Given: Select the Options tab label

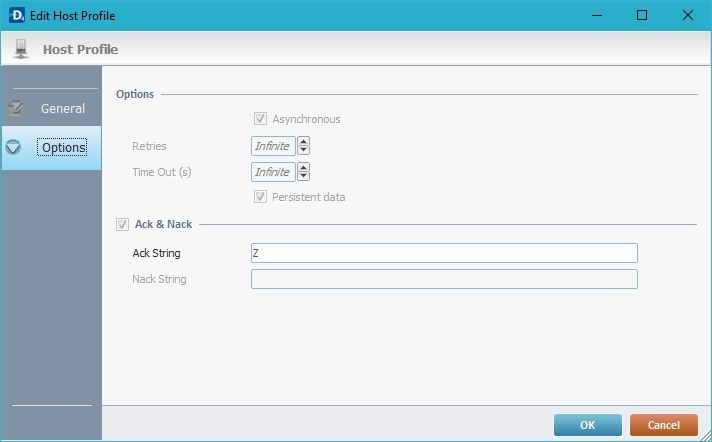Looking at the screenshot, I should pyautogui.click(x=63, y=148).
